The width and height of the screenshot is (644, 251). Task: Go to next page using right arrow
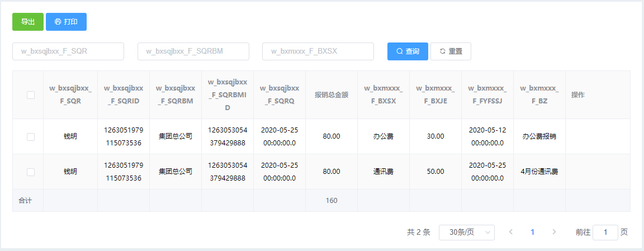pos(554,232)
